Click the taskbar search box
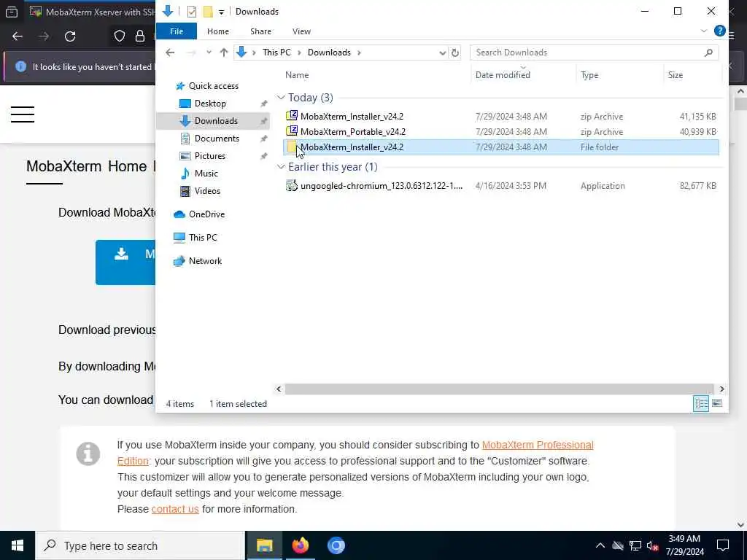Image resolution: width=747 pixels, height=560 pixels. pos(140,545)
